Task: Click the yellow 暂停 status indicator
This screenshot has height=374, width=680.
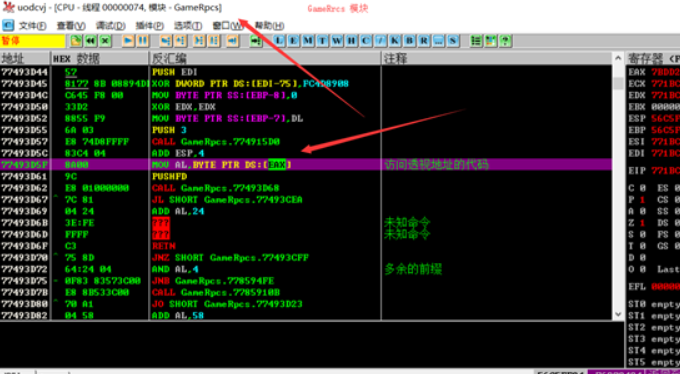Action: tap(32, 41)
